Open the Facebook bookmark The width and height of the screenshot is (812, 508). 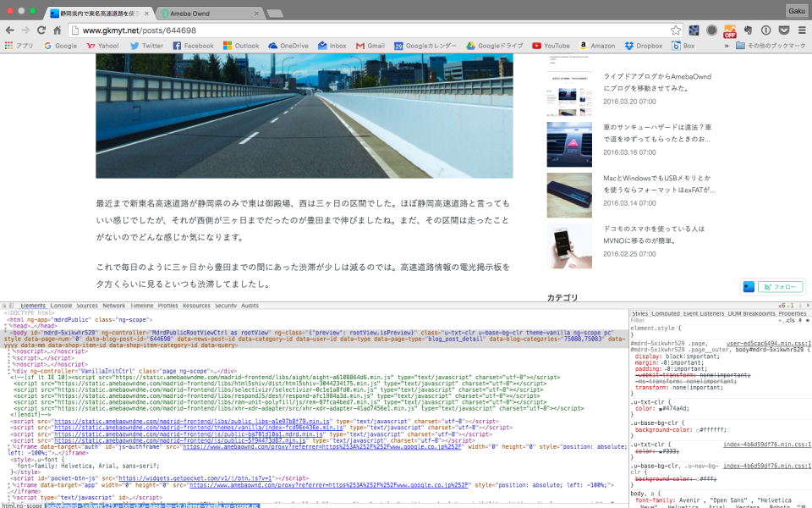click(193, 46)
